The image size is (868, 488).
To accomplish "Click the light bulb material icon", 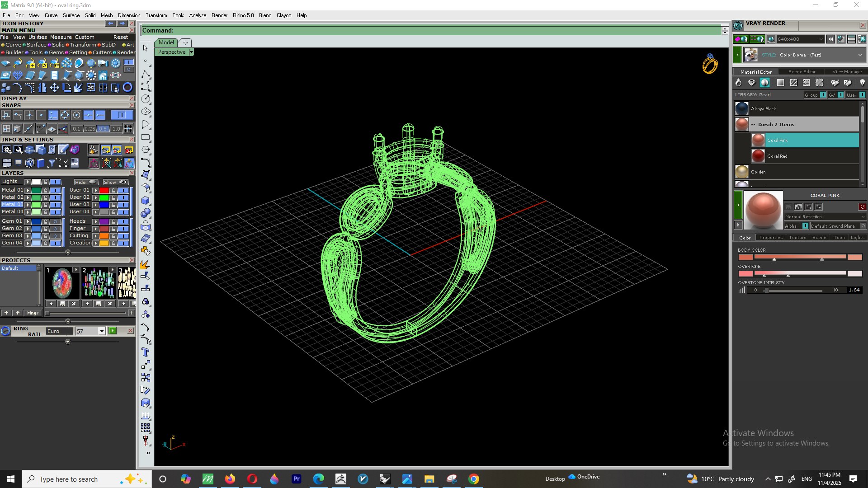I will pyautogui.click(x=862, y=83).
